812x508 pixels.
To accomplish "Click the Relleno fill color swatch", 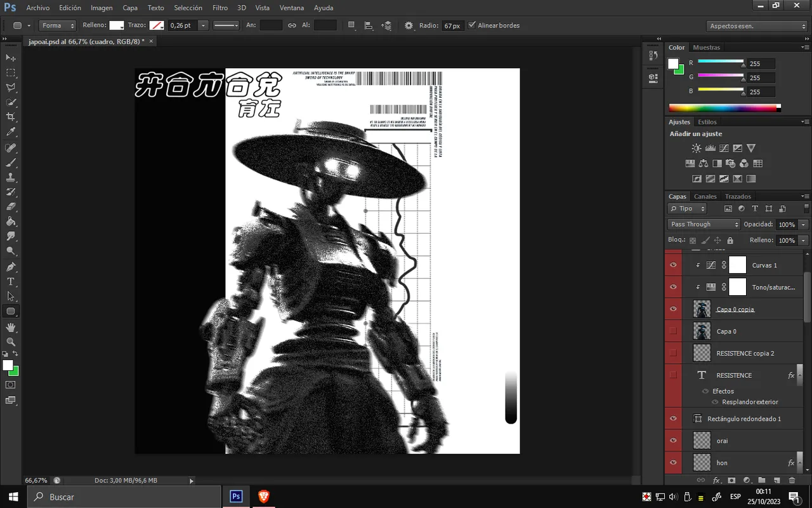I will (x=117, y=25).
